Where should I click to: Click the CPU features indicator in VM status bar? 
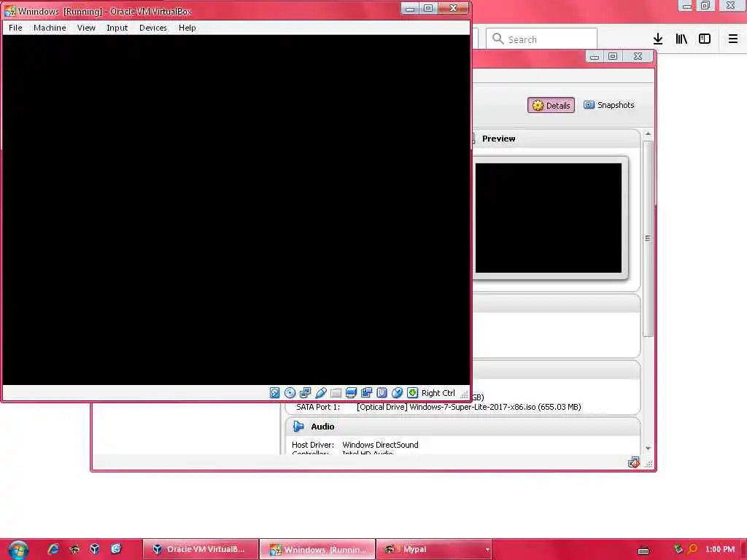click(382, 393)
